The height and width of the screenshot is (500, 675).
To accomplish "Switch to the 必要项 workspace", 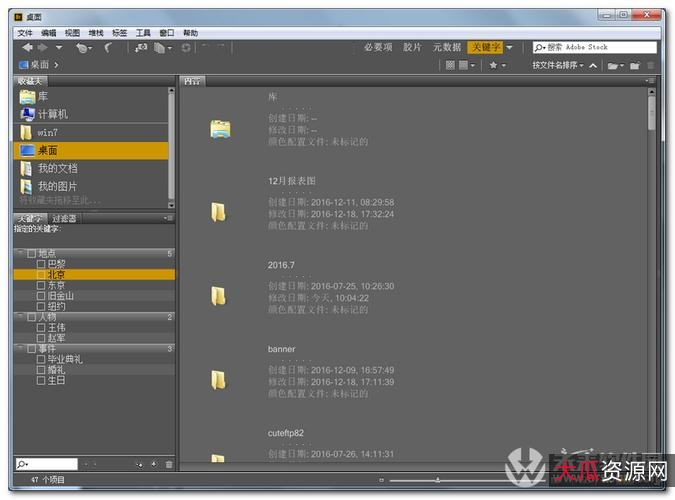I will click(x=378, y=47).
